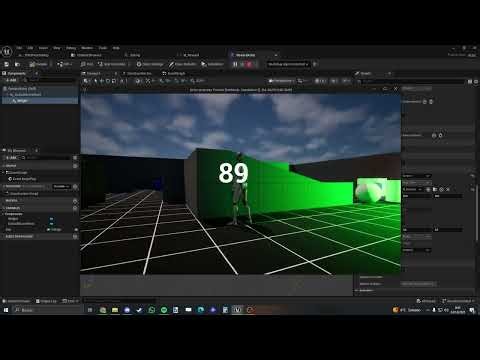Switch to the Construction Script tab
The width and height of the screenshot is (480, 360).
139,73
